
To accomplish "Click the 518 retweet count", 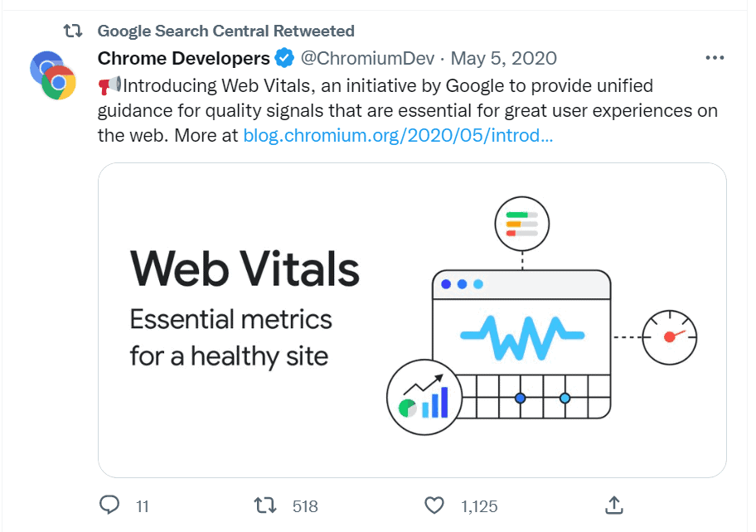I will pos(305,506).
